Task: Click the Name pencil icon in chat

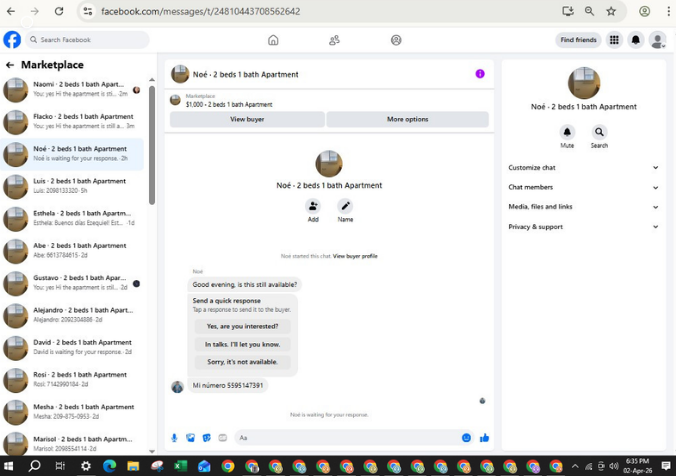Action: [345, 206]
